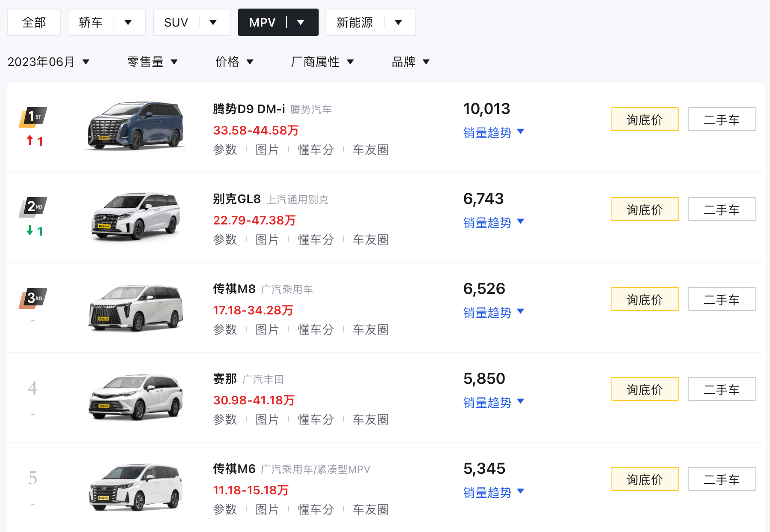
Task: Open the 2023年06月 date dropdown
Action: point(48,62)
